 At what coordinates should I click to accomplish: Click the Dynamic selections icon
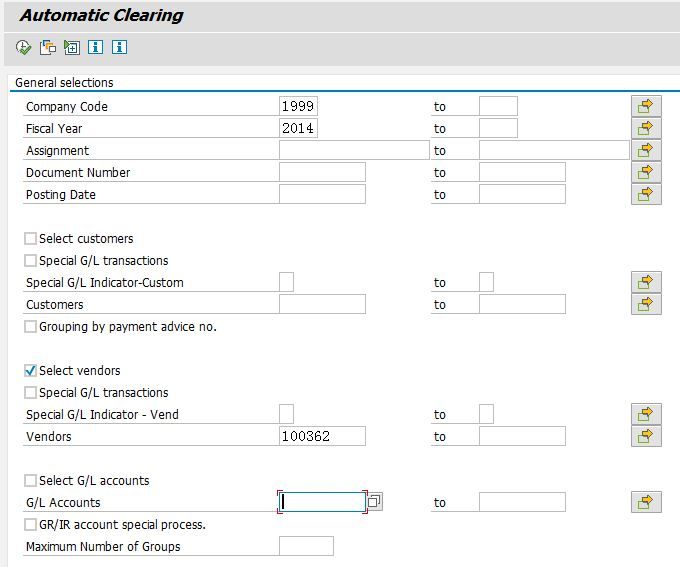click(x=72, y=47)
